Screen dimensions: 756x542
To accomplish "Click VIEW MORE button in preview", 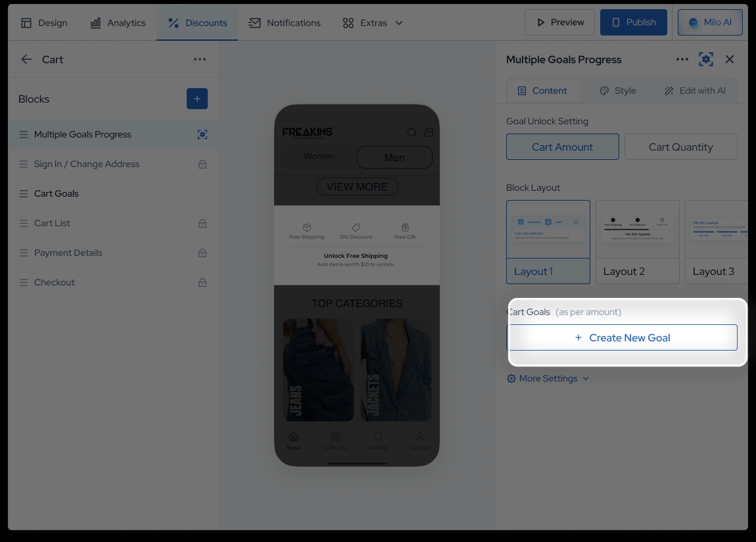I will tap(357, 187).
